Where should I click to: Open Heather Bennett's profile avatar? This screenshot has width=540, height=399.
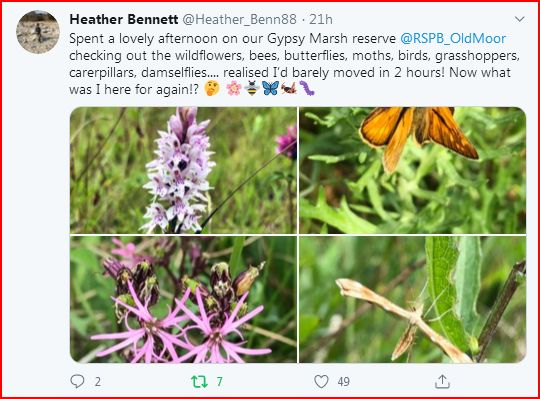coord(38,32)
